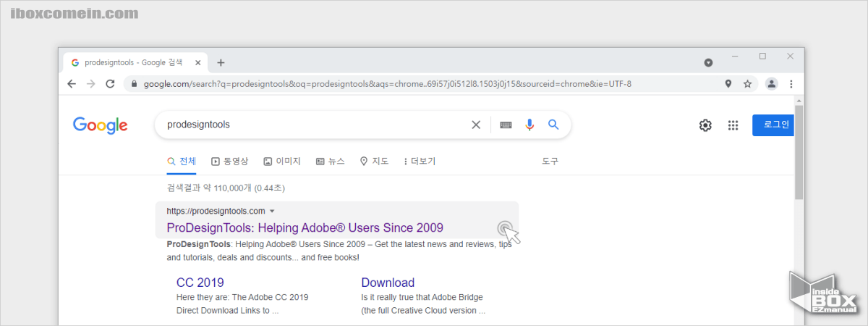Viewport: 868px width, 326px height.
Task: Open Google apps grid icon
Action: tap(733, 125)
